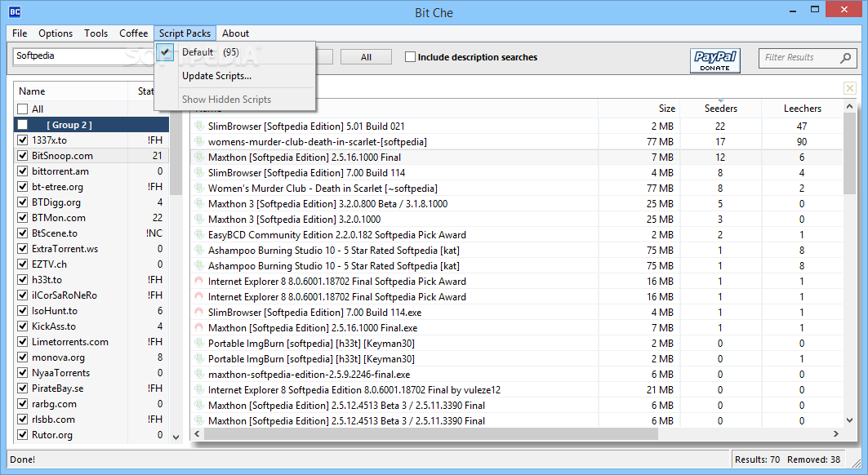
Task: Select Default (95) script pack
Action: [x=235, y=52]
